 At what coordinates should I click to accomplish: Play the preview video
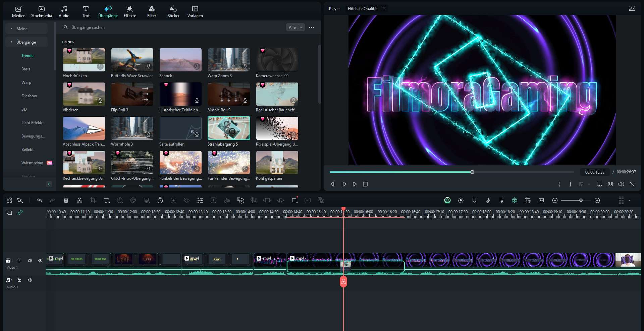pos(355,184)
